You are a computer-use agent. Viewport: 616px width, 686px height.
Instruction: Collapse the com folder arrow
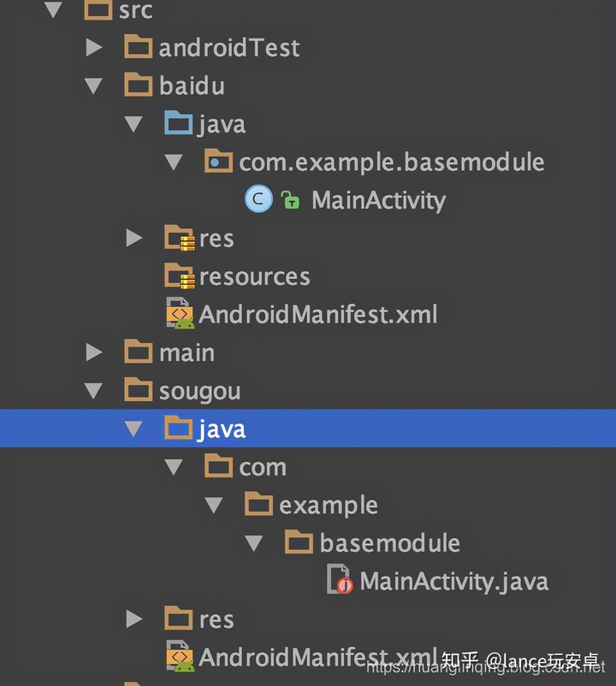click(174, 467)
